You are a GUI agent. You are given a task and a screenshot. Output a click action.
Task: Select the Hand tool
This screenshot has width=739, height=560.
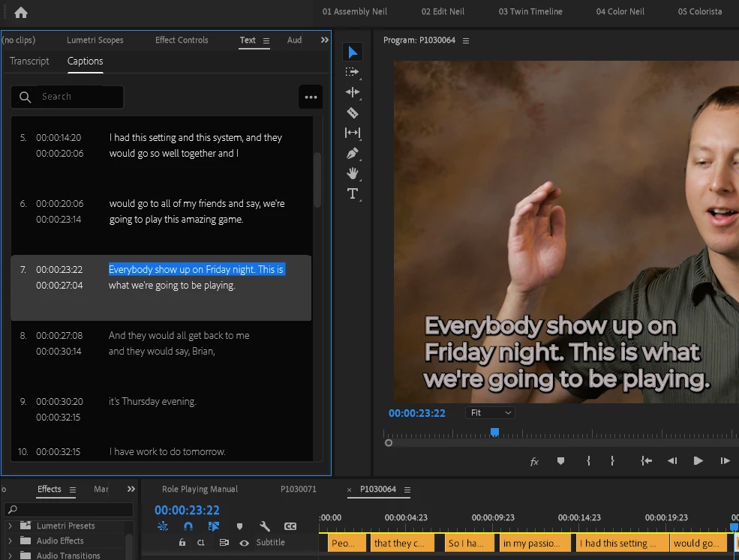353,173
